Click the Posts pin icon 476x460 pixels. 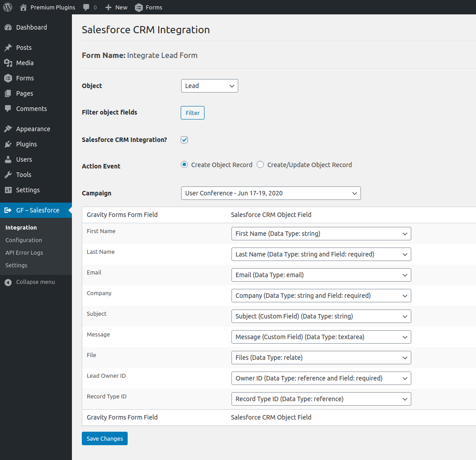pyautogui.click(x=8, y=48)
